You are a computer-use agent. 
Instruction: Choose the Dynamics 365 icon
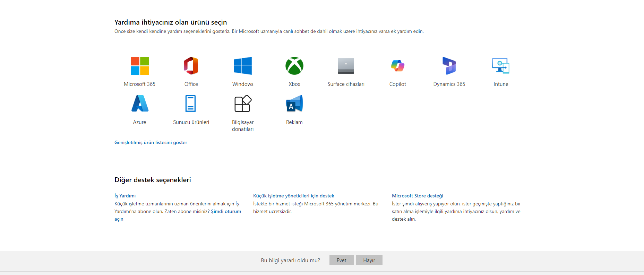click(x=449, y=66)
